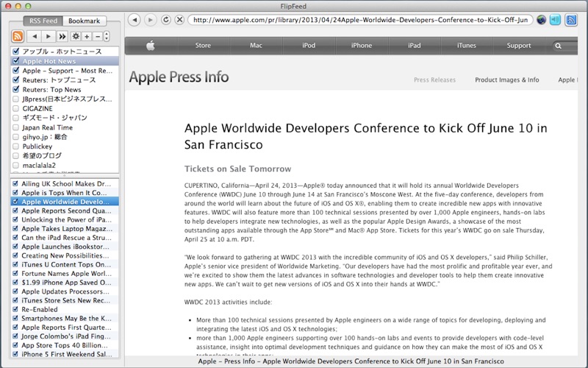Select the Creating New Possibilities article
588x368 pixels.
tap(65, 255)
